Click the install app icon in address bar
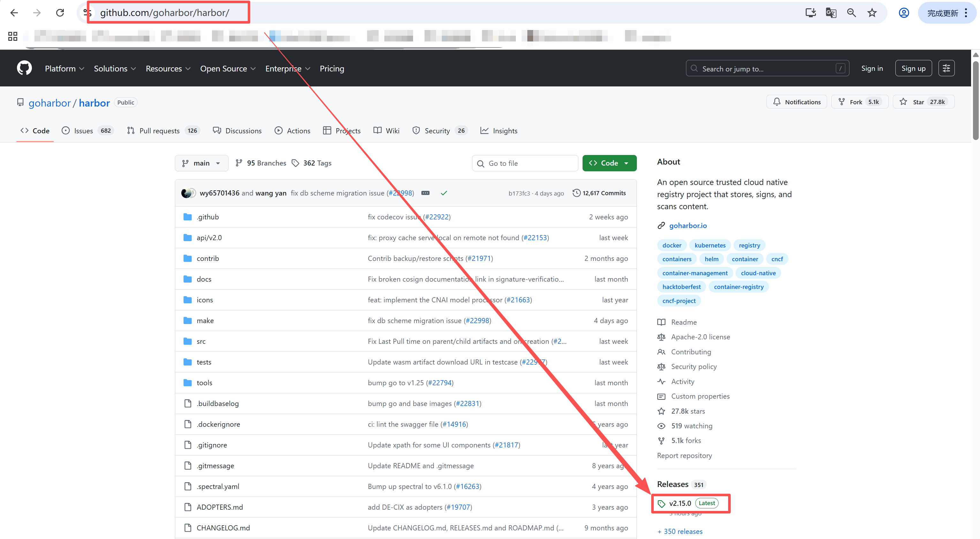This screenshot has height=539, width=980. coord(811,13)
